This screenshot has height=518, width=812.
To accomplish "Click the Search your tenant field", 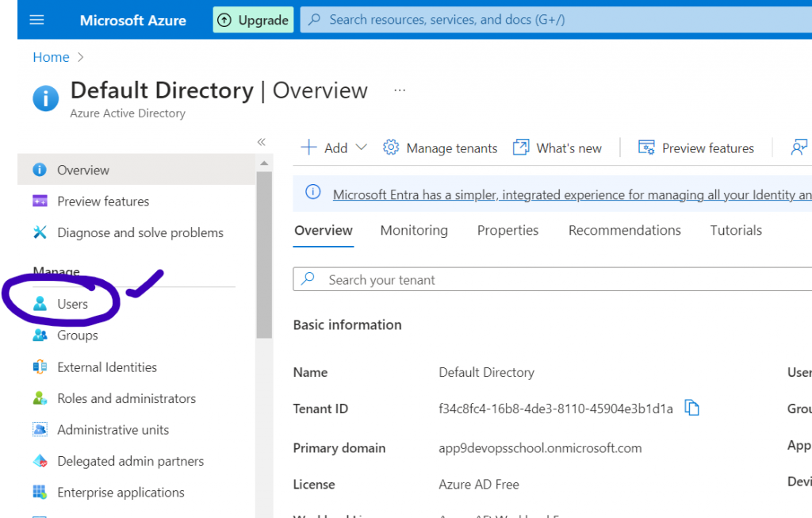I will [x=555, y=279].
